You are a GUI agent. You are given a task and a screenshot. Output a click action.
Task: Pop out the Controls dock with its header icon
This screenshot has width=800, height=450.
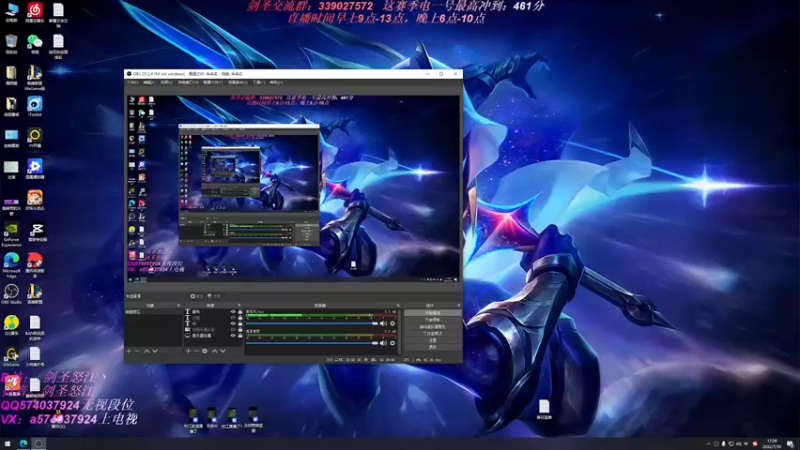point(459,305)
